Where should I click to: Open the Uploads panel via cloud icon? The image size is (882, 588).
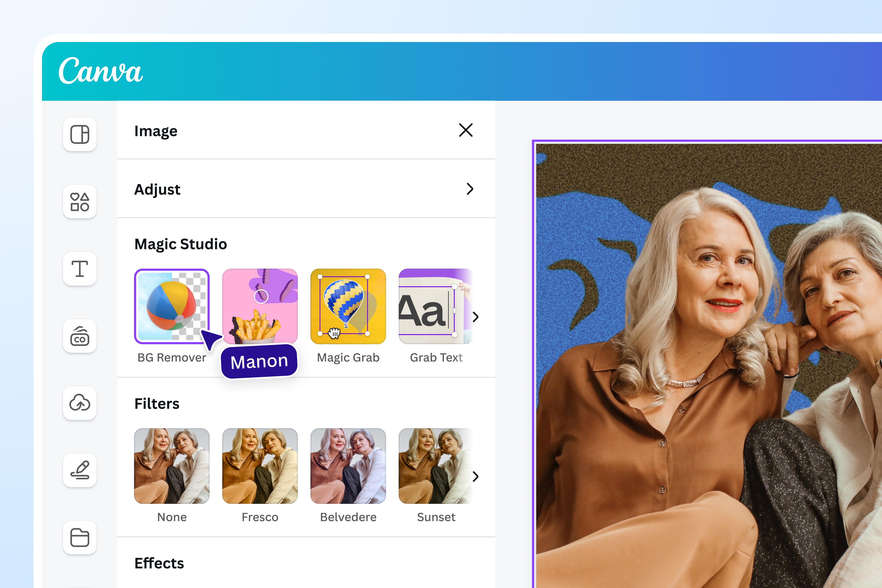tap(79, 404)
